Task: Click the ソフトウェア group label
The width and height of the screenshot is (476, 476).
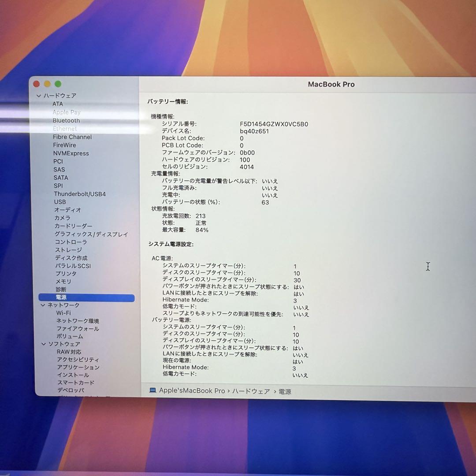Action: pos(64,344)
